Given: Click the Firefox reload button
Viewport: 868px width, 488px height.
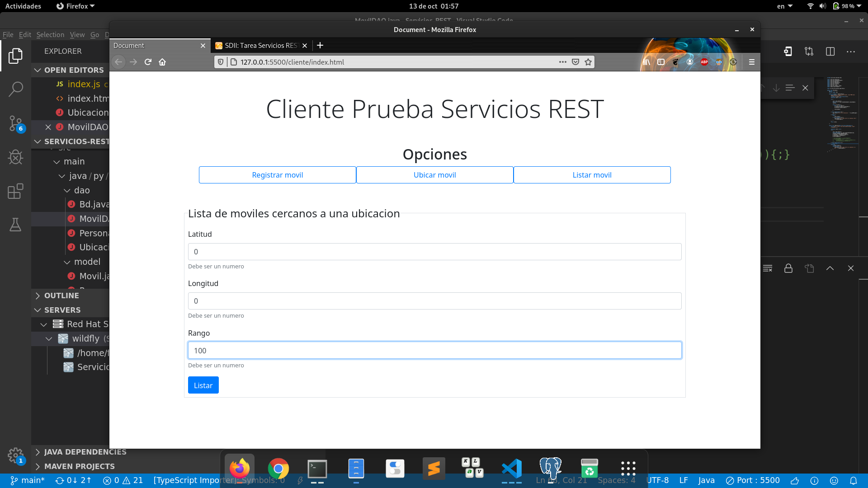Looking at the screenshot, I should [x=148, y=62].
